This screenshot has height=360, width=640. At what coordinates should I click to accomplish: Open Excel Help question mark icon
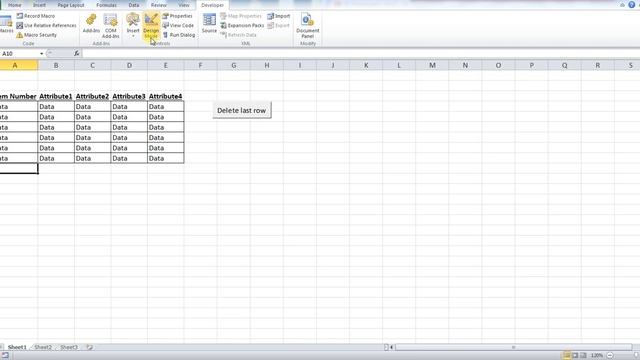click(631, 5)
